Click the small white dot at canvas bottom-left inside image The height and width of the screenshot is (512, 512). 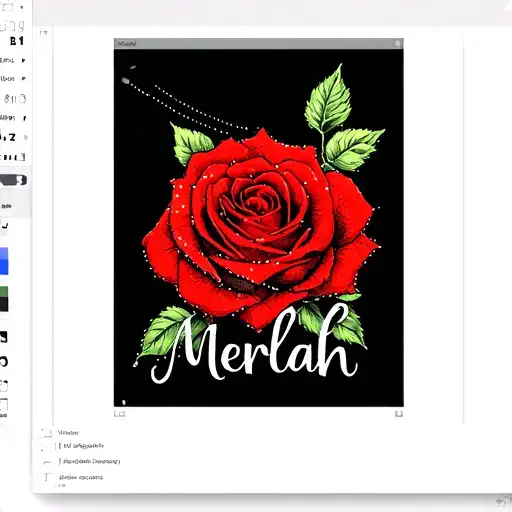point(124,402)
